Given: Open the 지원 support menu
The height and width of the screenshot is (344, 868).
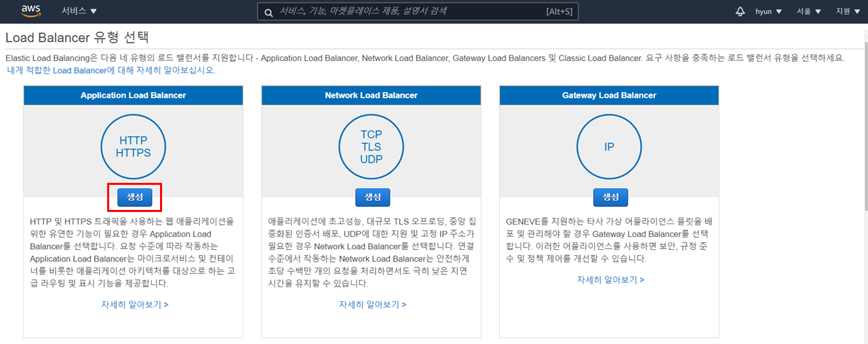Looking at the screenshot, I should [x=847, y=12].
